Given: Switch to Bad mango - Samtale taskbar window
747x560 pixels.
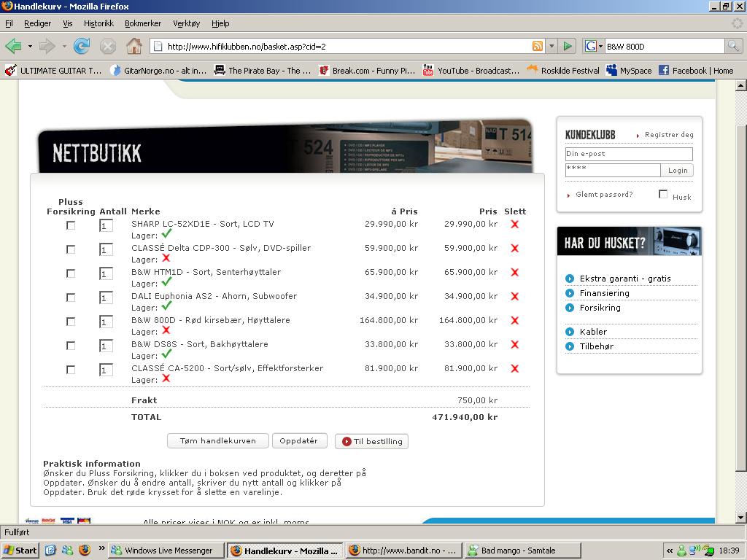Looking at the screenshot, I should tap(522, 551).
